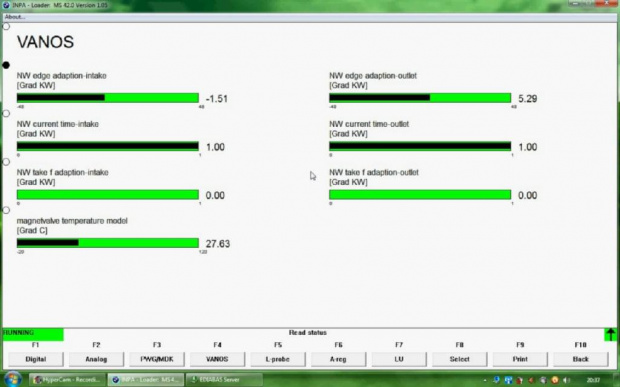Click the volume speaker tray icon
The image size is (620, 387).
coord(566,380)
